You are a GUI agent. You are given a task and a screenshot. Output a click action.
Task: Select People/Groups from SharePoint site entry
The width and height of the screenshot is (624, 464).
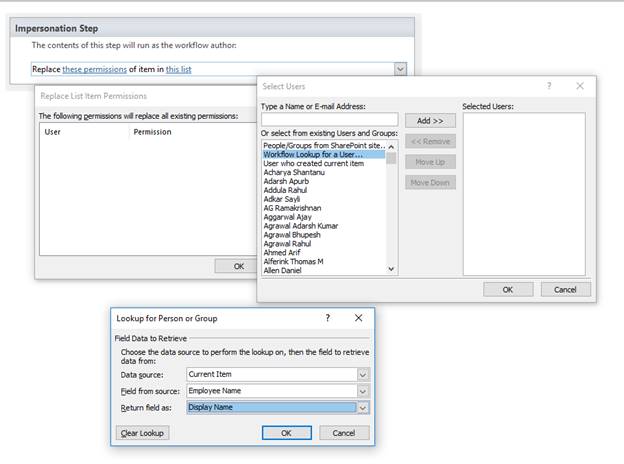click(x=324, y=146)
